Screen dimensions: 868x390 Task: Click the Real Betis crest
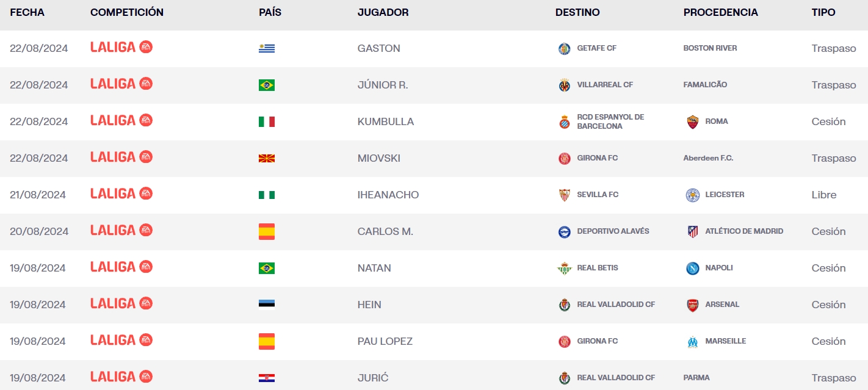[x=564, y=269]
